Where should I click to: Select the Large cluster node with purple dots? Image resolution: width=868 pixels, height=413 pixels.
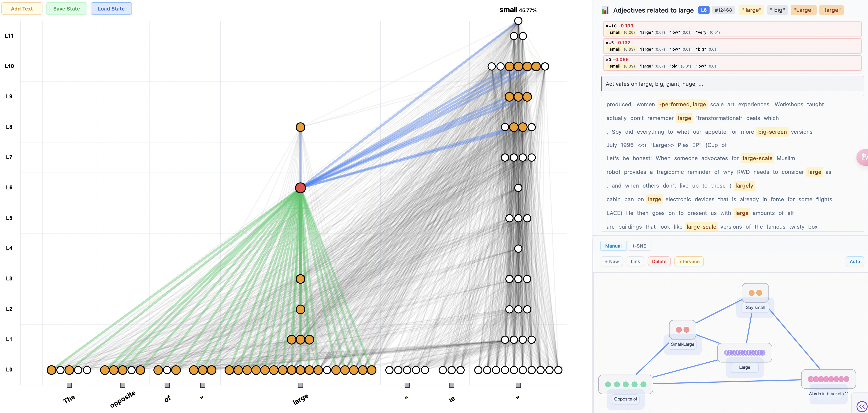745,353
